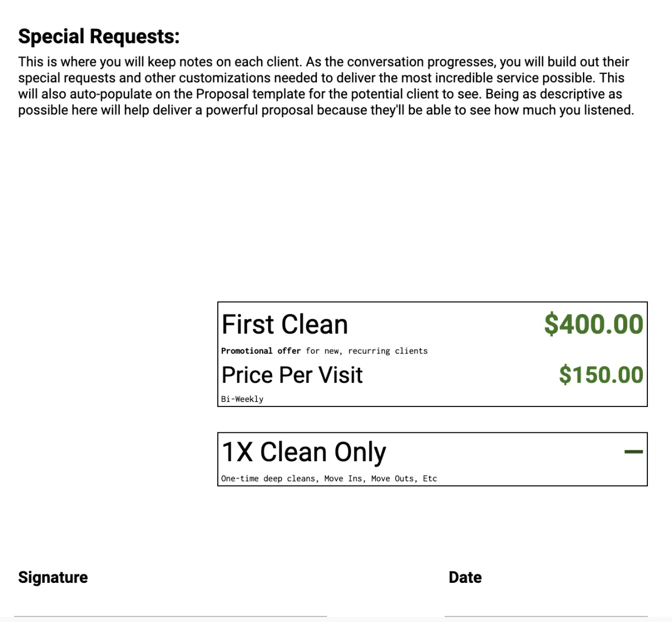This screenshot has width=672, height=622.
Task: Select the 1X Clean Only label
Action: click(x=304, y=452)
